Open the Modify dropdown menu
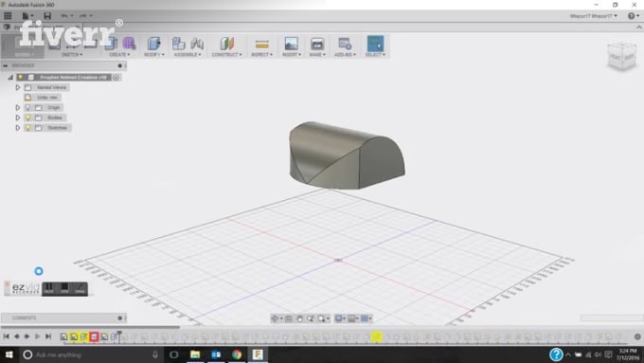Image resolution: width=644 pixels, height=363 pixels. (x=154, y=54)
